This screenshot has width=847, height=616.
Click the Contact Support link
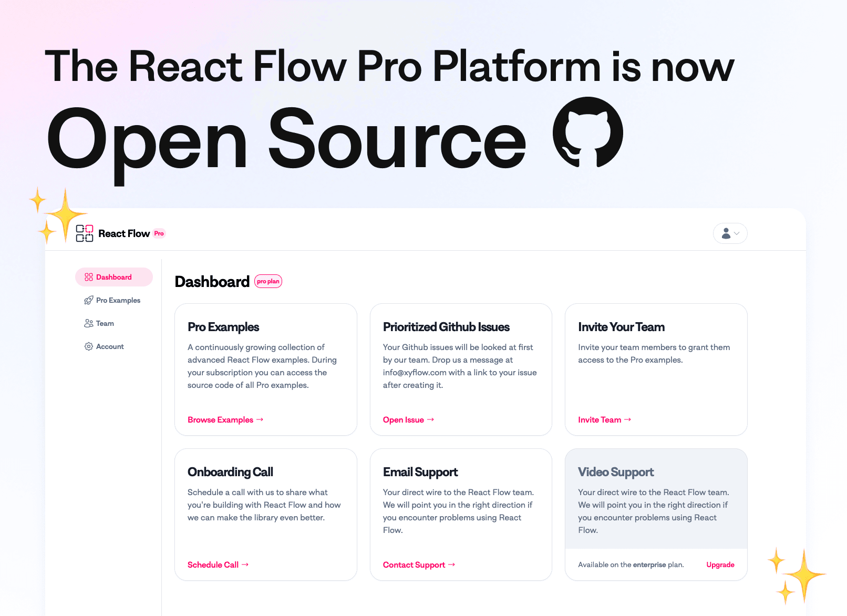(x=419, y=564)
